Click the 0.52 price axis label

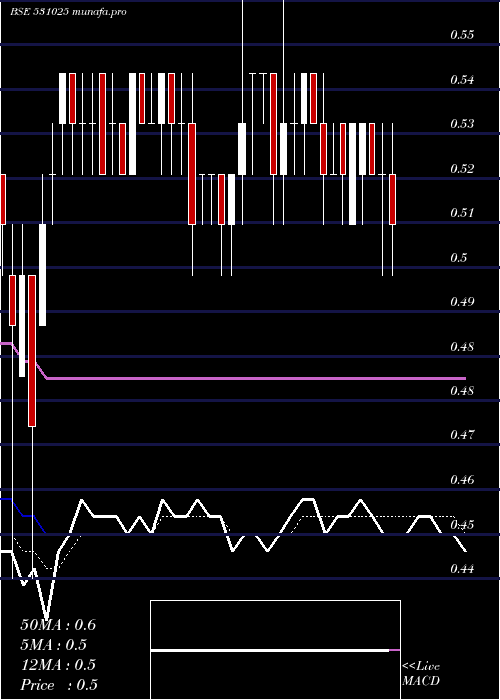[462, 169]
